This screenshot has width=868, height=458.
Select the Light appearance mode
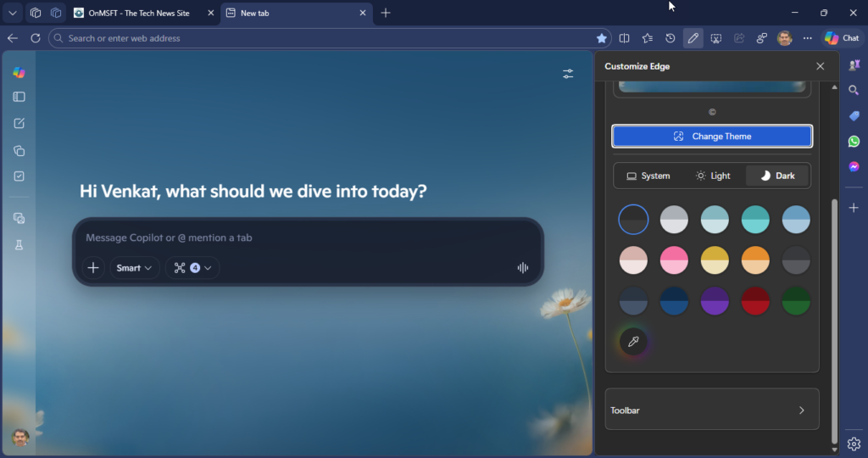(713, 176)
